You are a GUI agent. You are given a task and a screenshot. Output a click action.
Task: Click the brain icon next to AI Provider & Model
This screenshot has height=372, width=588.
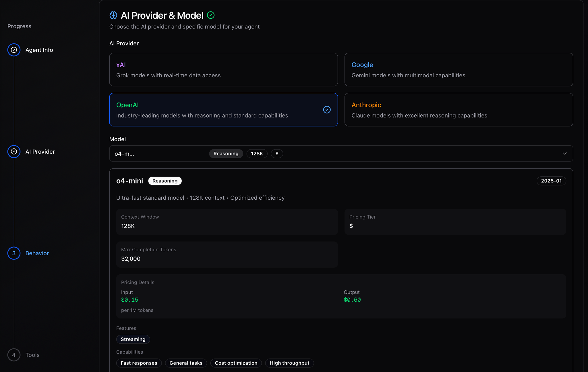tap(113, 15)
